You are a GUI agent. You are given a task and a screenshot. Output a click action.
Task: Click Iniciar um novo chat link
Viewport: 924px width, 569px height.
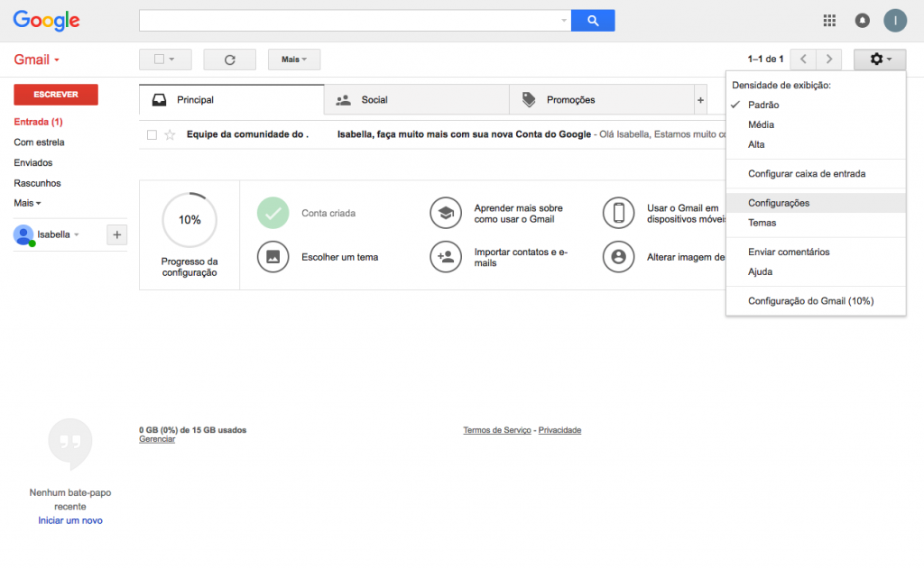click(x=70, y=520)
